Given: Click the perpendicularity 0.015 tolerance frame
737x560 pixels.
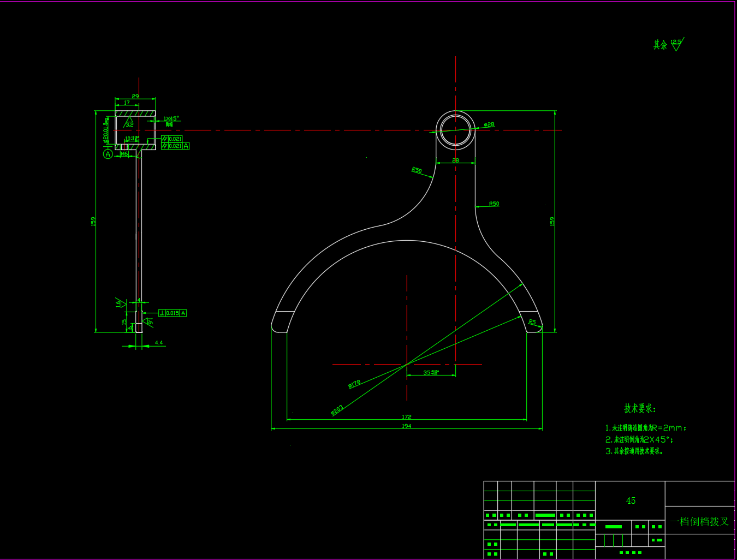Looking at the screenshot, I should point(173,313).
